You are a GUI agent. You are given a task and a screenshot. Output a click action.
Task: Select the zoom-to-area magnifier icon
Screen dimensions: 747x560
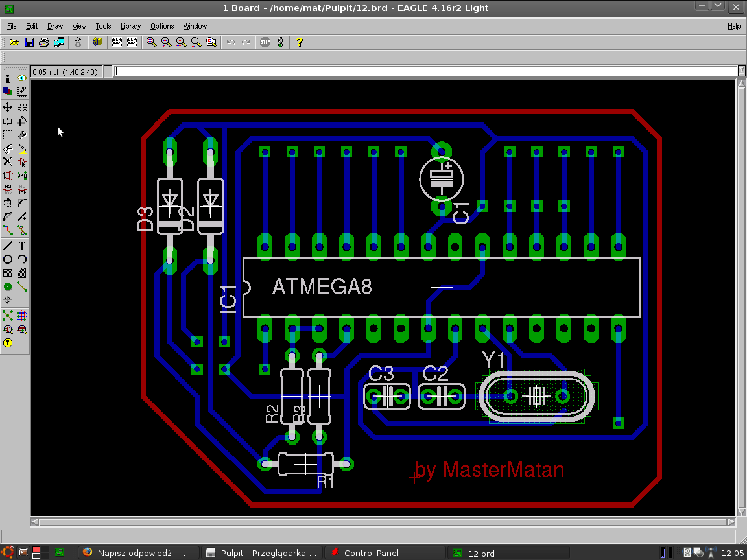211,42
